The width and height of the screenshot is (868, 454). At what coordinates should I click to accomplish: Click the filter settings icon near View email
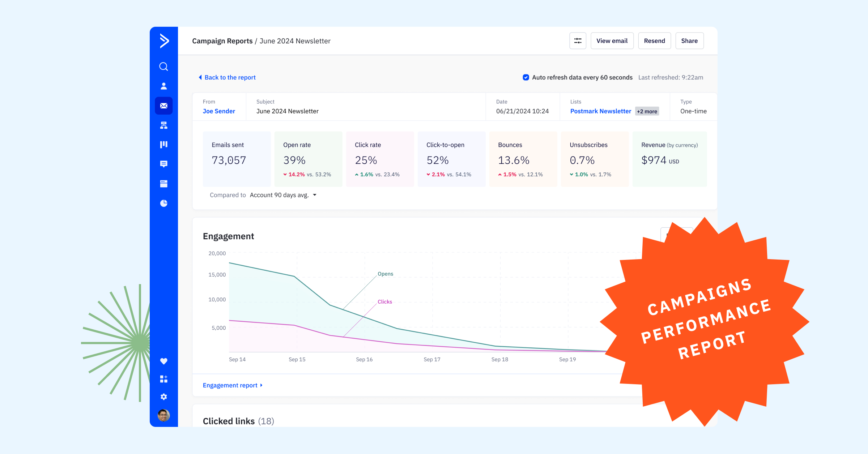click(x=578, y=40)
